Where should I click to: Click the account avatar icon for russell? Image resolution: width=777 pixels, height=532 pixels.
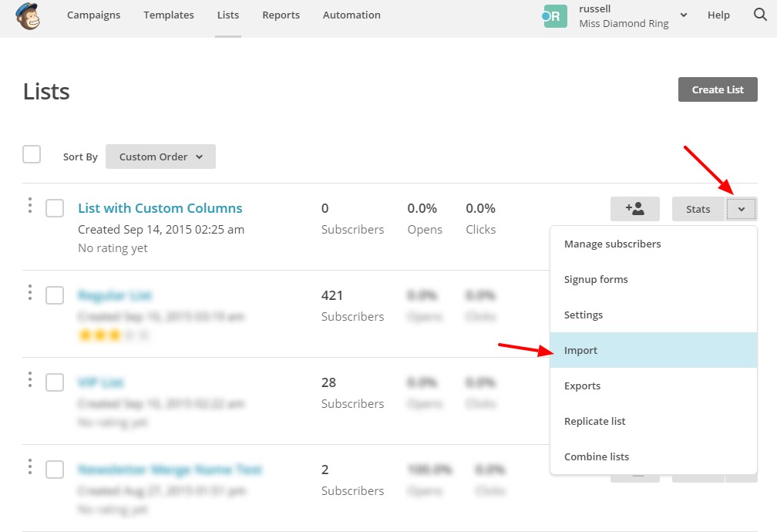(554, 16)
